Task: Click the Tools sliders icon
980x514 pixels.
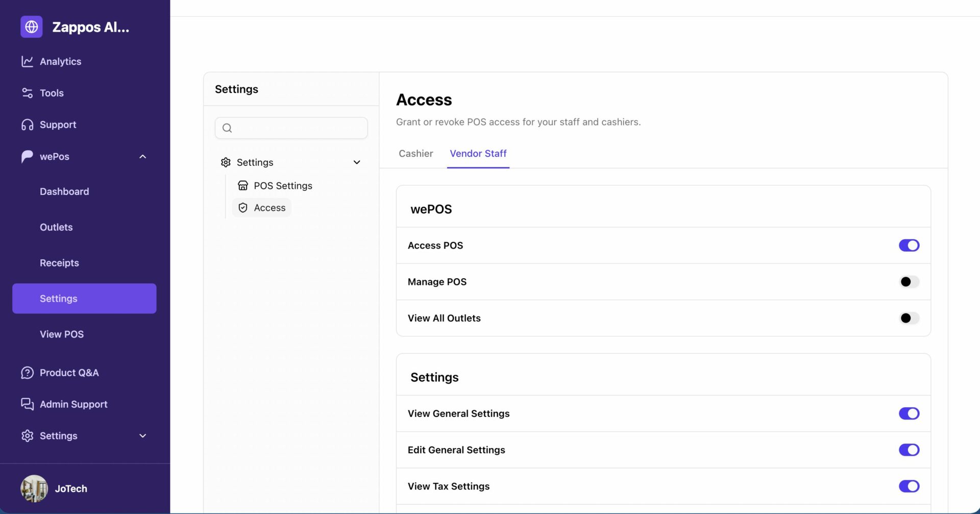Action: 27,93
